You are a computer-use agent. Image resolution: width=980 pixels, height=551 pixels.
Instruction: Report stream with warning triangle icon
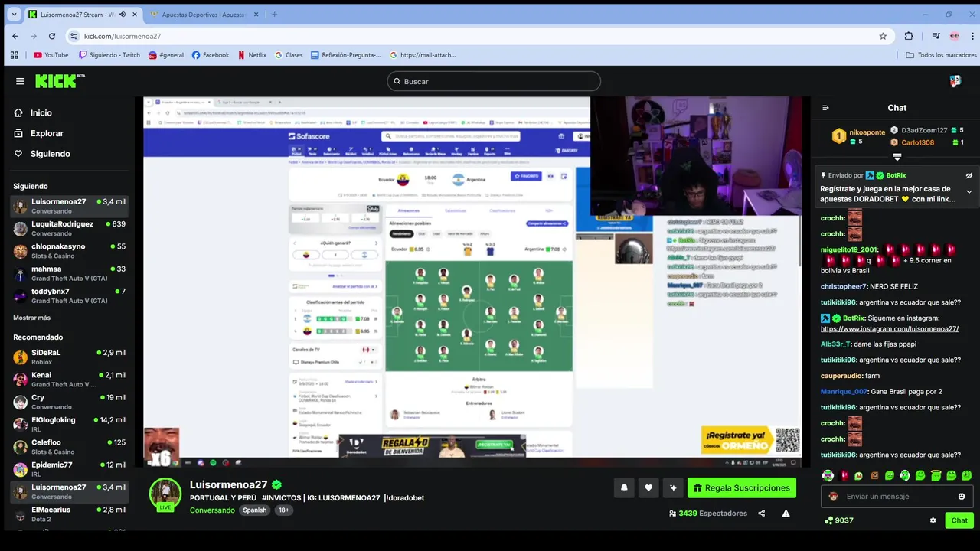pyautogui.click(x=786, y=514)
